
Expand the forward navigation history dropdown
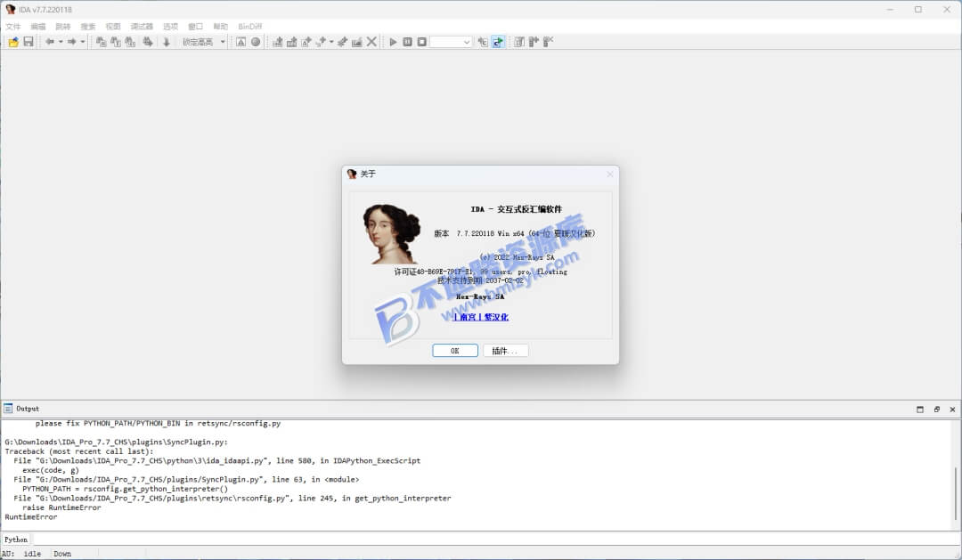(83, 42)
